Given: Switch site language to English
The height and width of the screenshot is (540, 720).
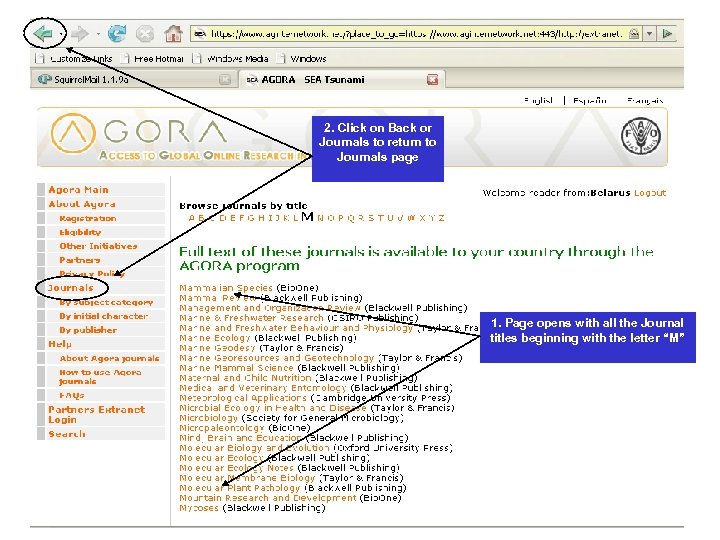Looking at the screenshot, I should pos(538,100).
